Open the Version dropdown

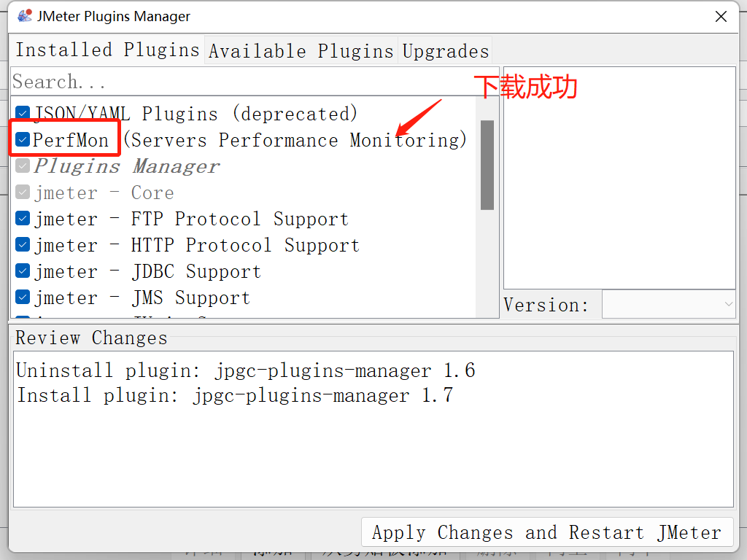coord(668,305)
